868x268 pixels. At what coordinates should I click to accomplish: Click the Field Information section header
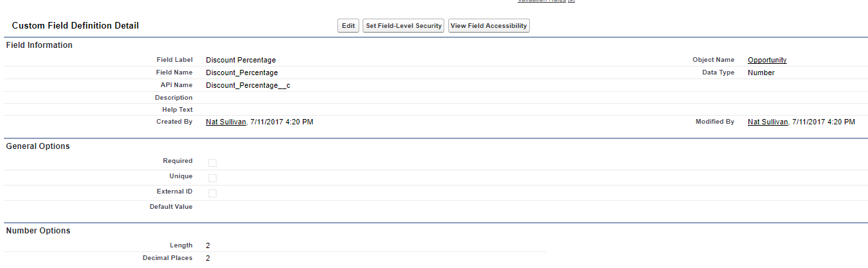click(39, 45)
